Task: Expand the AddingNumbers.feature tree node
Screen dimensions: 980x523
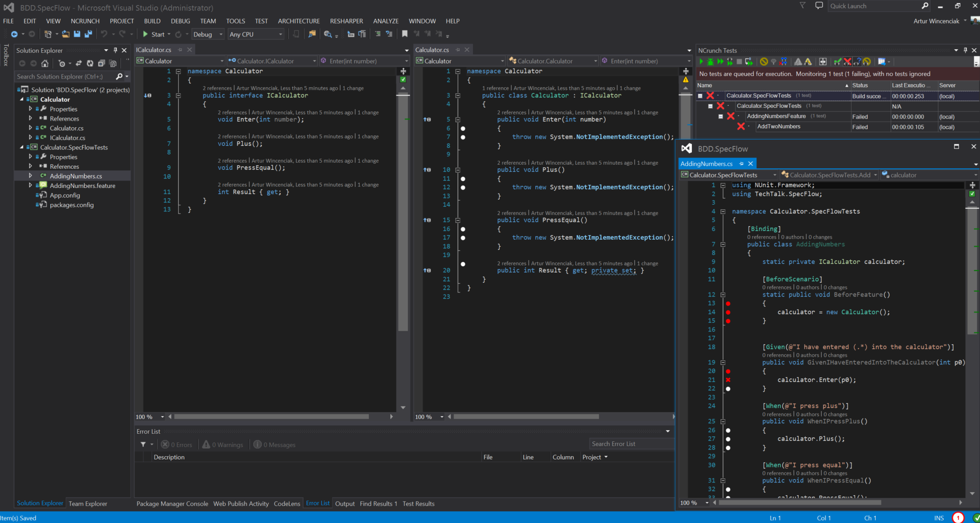Action: pyautogui.click(x=30, y=185)
